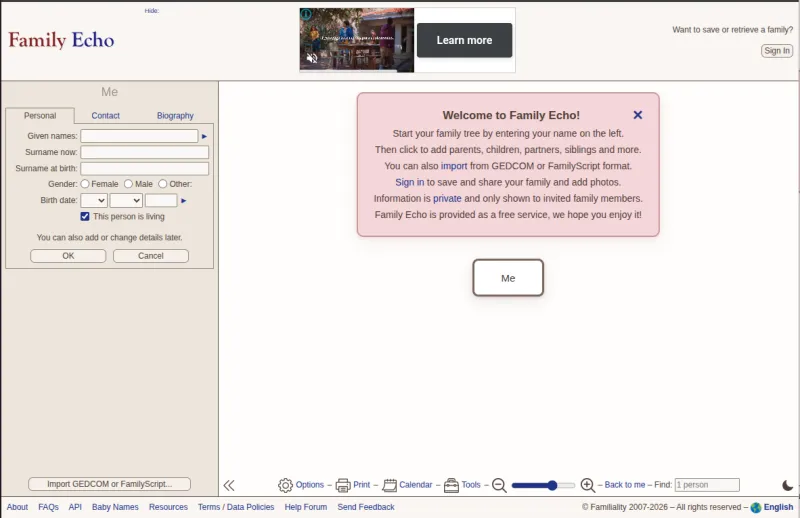Click the globe language icon

pos(756,507)
